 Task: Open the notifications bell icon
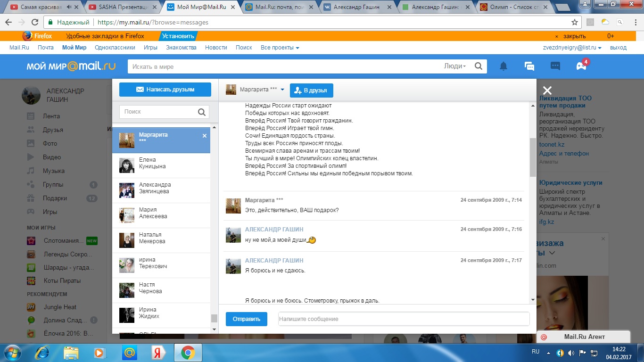pyautogui.click(x=504, y=66)
